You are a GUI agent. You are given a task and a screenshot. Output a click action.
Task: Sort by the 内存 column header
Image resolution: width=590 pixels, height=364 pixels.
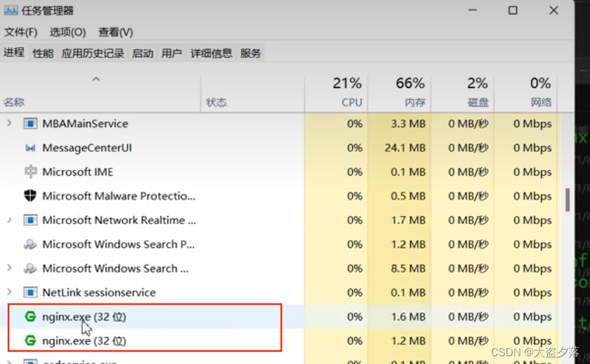point(399,94)
